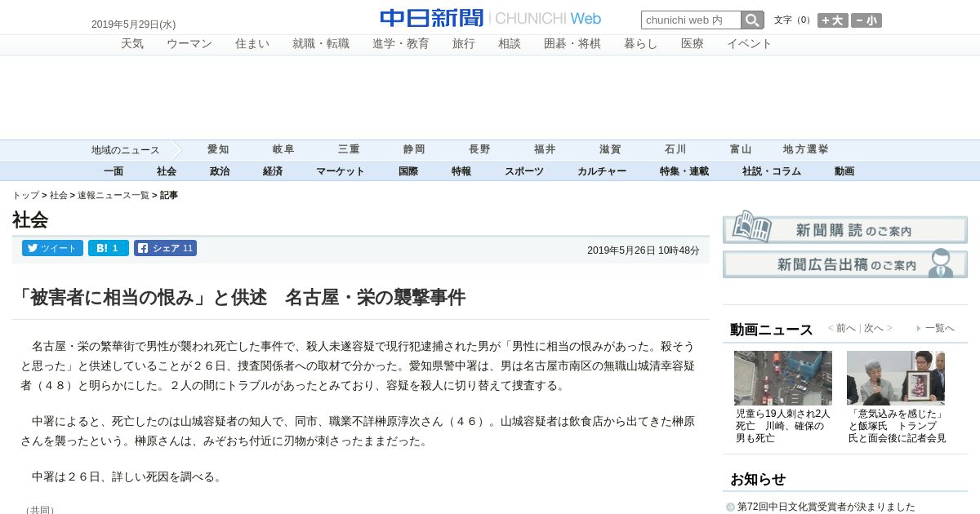Click the 地域のニュース label
980x514 pixels.
click(126, 150)
